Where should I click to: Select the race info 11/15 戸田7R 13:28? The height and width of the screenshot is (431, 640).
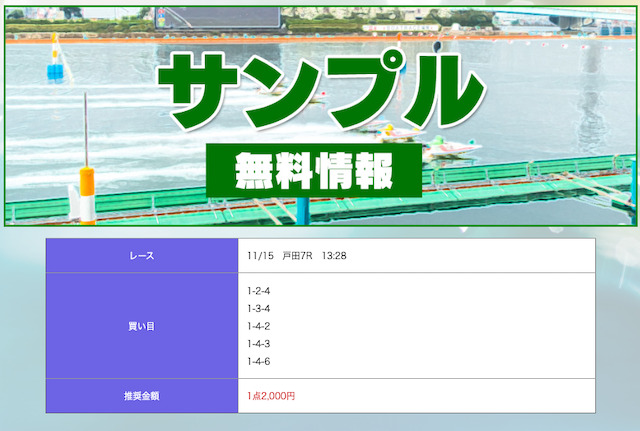click(x=297, y=256)
